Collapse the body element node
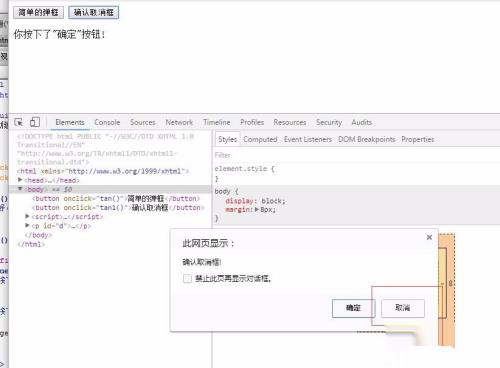This screenshot has width=500, height=368. click(x=20, y=189)
